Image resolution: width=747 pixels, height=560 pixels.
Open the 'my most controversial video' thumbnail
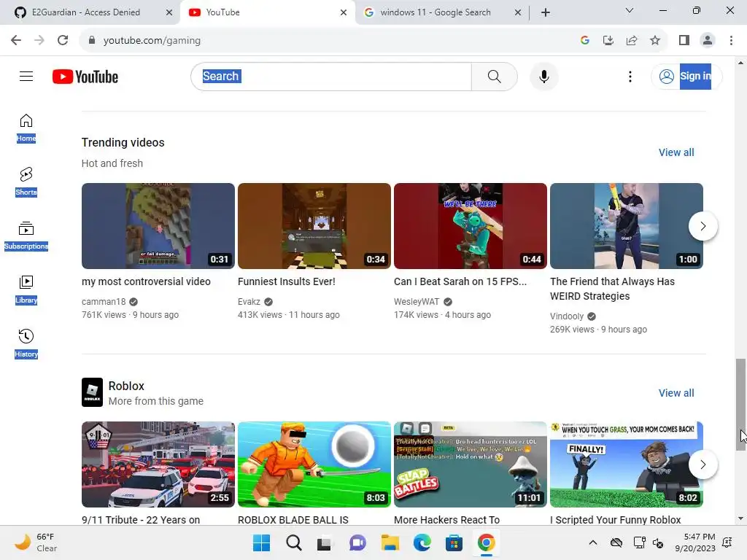point(158,226)
